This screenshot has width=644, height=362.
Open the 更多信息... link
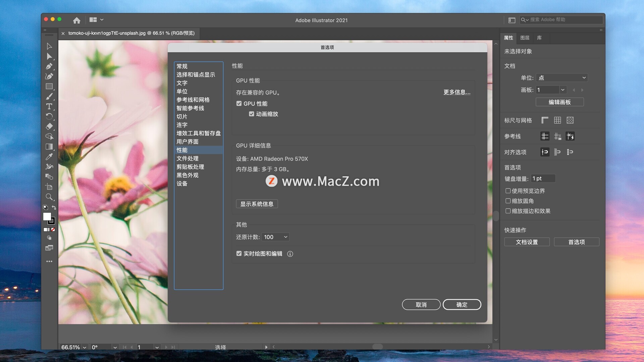(457, 92)
